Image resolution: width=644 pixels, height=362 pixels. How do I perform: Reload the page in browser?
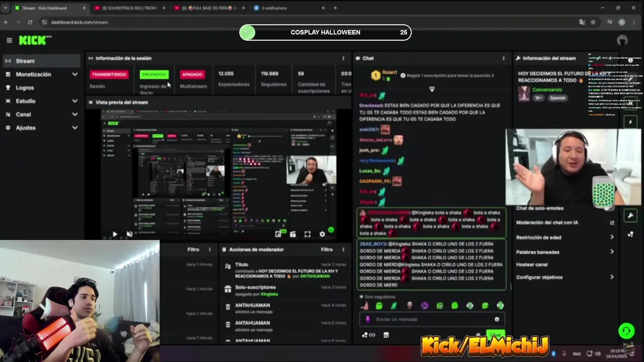click(x=30, y=22)
